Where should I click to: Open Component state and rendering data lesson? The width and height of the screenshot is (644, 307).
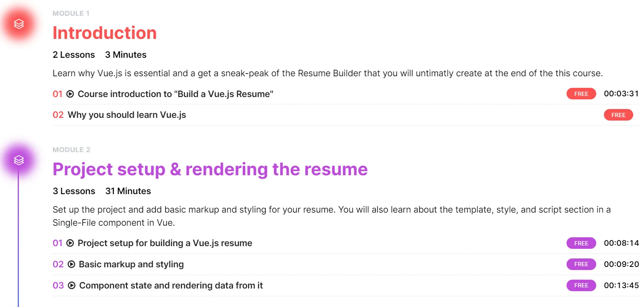click(171, 285)
